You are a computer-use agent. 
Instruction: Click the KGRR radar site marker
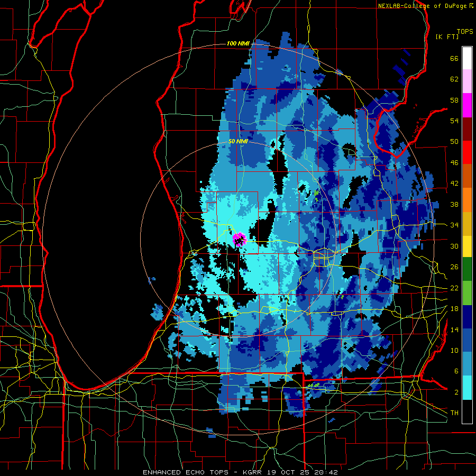[x=240, y=239]
